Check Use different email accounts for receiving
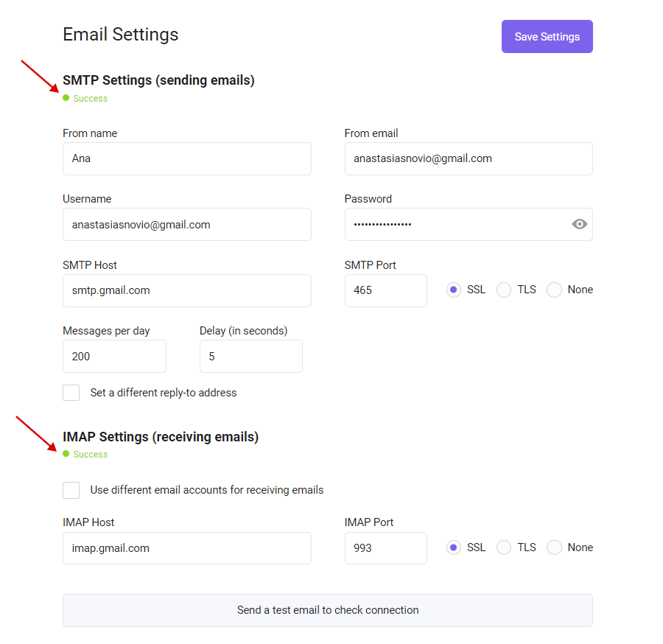The height and width of the screenshot is (644, 663). point(71,490)
